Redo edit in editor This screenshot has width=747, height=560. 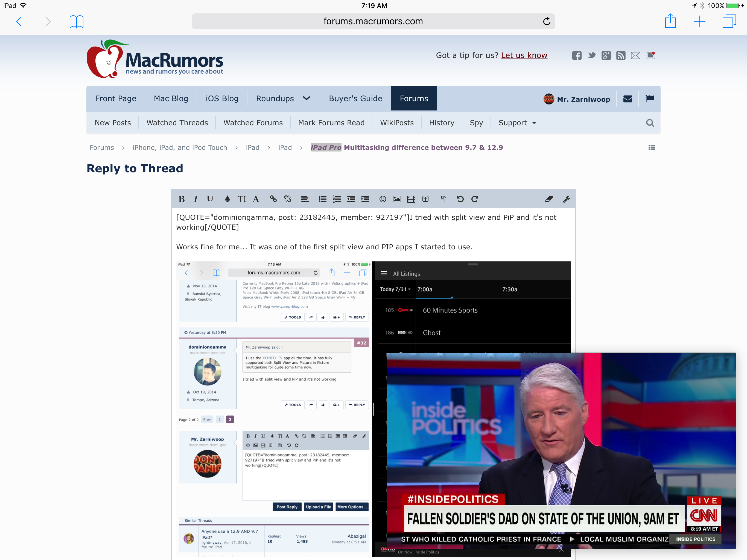pos(474,199)
